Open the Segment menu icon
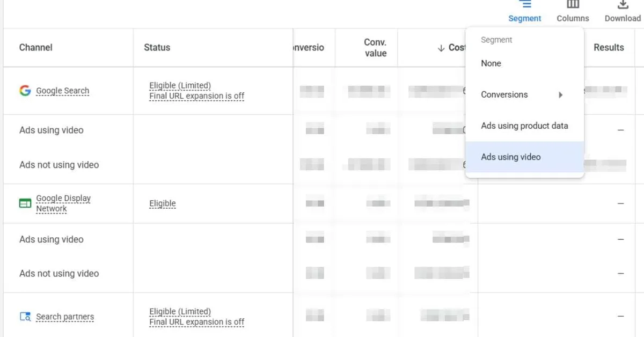644x337 pixels. coord(525,5)
